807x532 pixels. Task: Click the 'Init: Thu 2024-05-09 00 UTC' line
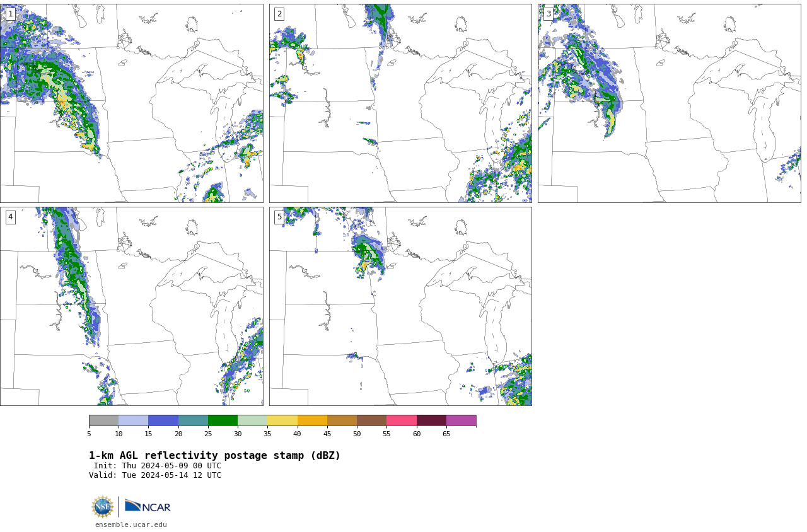[158, 466]
